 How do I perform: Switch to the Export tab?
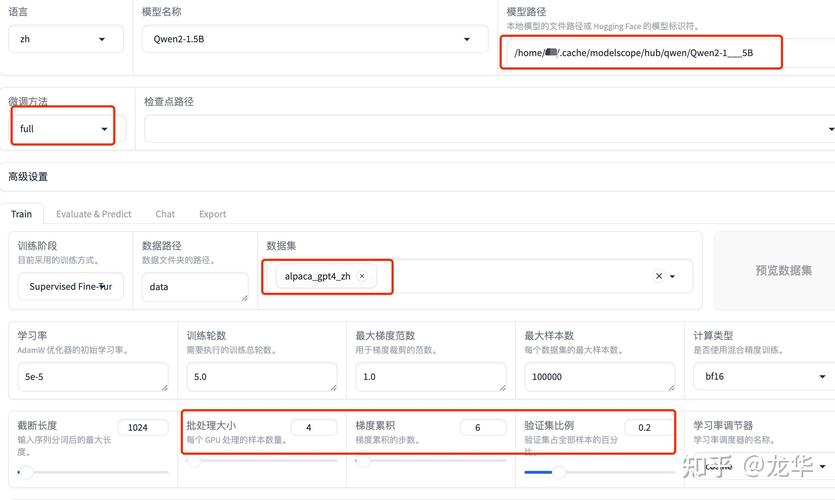pyautogui.click(x=212, y=214)
